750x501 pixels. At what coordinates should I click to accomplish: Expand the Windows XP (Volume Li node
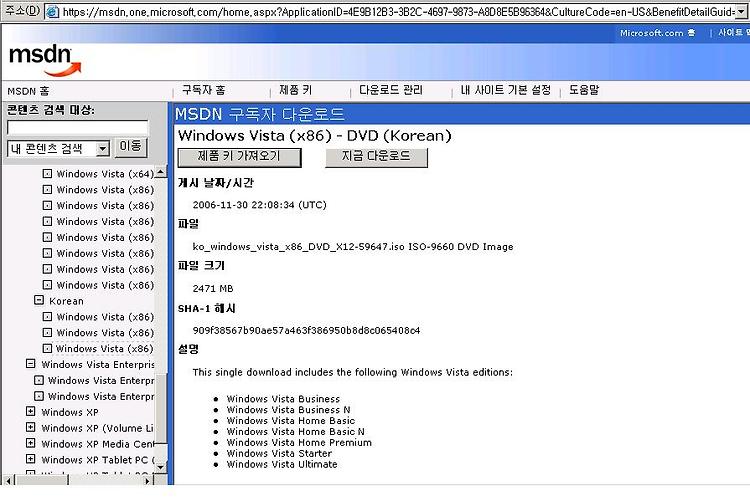(x=31, y=427)
